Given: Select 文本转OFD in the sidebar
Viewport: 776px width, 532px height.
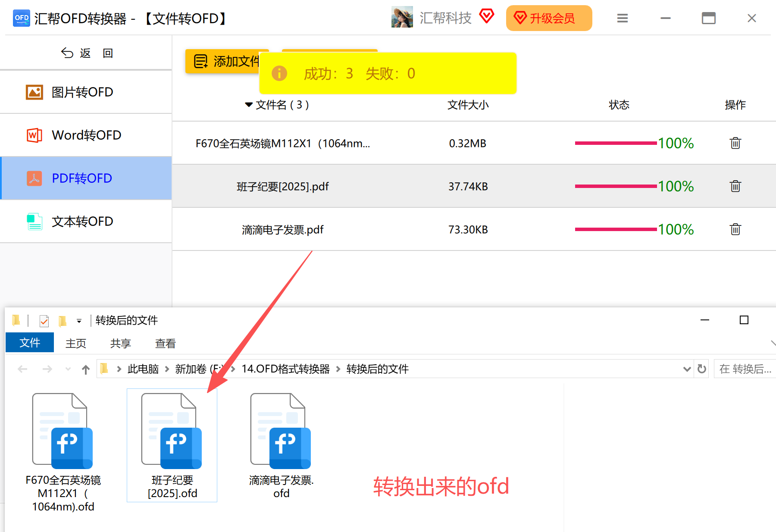Looking at the screenshot, I should [x=86, y=222].
